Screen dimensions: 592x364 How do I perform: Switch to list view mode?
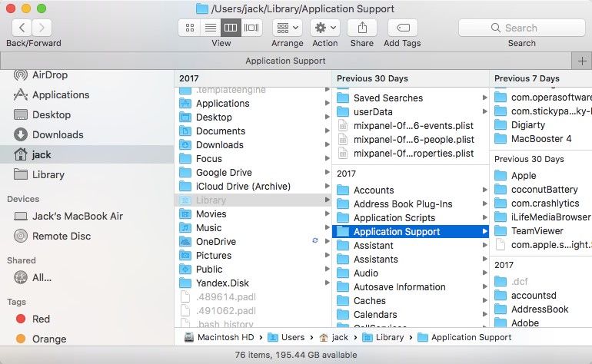click(210, 28)
